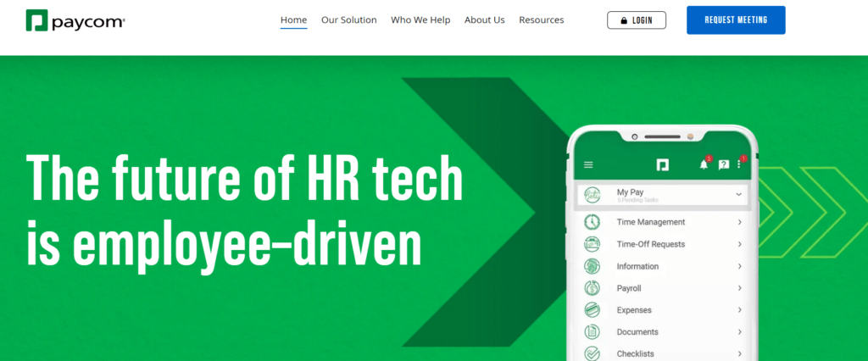Select the Documents label
The height and width of the screenshot is (361, 868).
coord(637,332)
